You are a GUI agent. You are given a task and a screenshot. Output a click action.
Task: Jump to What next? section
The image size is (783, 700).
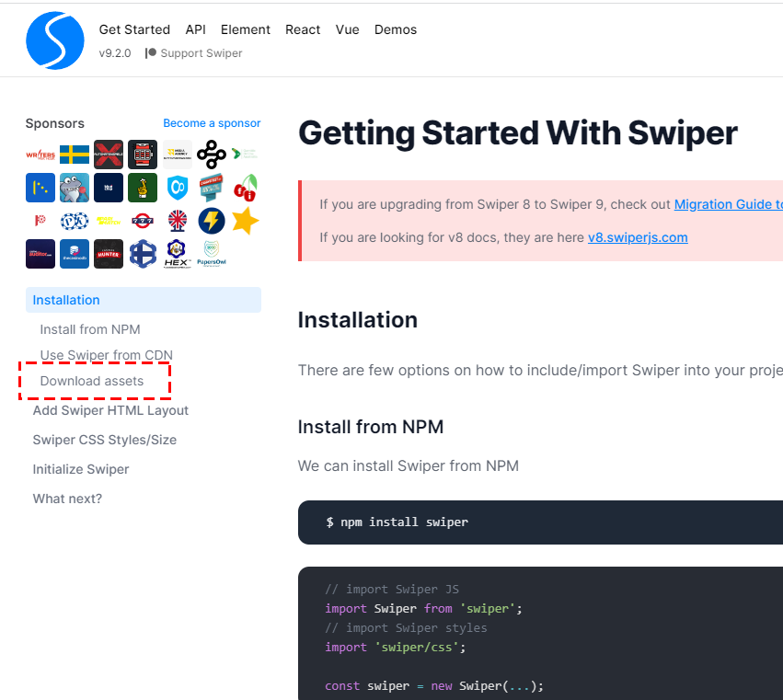click(67, 499)
